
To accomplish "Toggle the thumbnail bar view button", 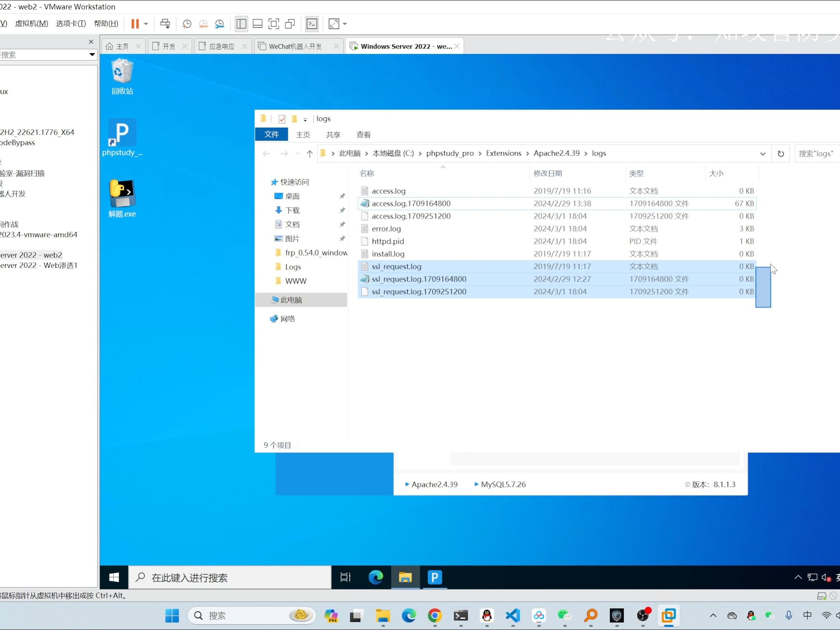I will (x=257, y=24).
